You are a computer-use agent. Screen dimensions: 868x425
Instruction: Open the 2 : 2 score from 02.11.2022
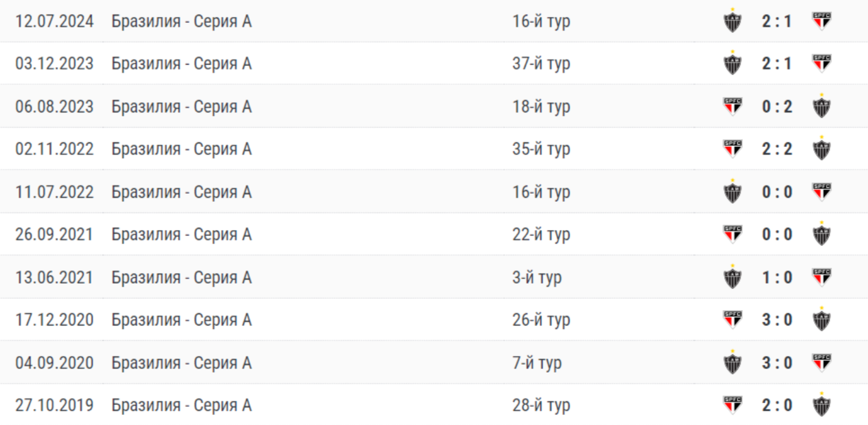click(777, 149)
